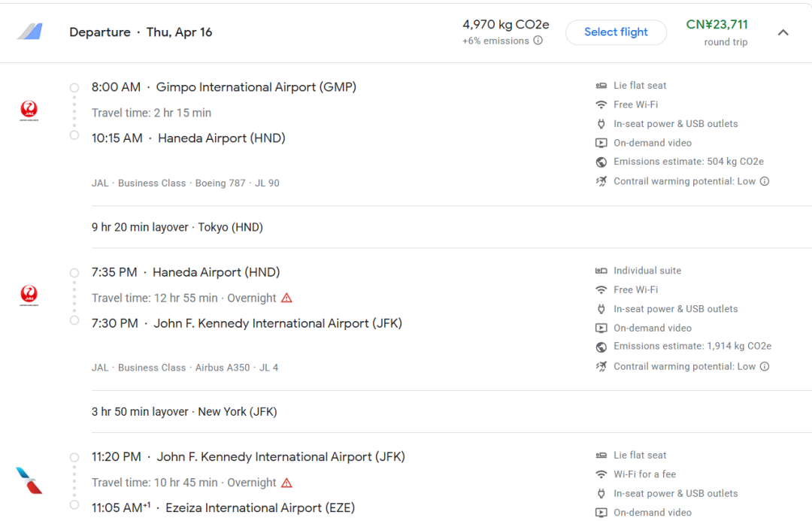Click the CN¥23,711 round trip price
This screenshot has width=812, height=521.
[x=717, y=25]
